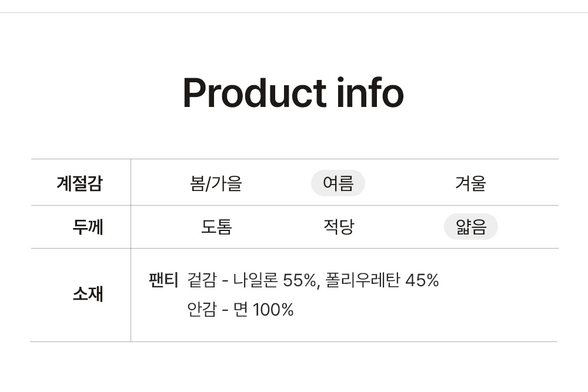
Task: Click the 계절감 row label
Action: tap(79, 183)
